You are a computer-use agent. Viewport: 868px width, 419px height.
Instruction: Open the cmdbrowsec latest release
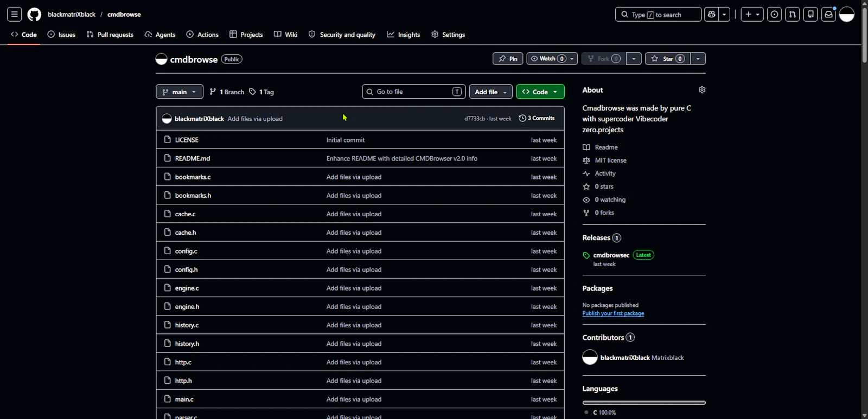point(611,255)
